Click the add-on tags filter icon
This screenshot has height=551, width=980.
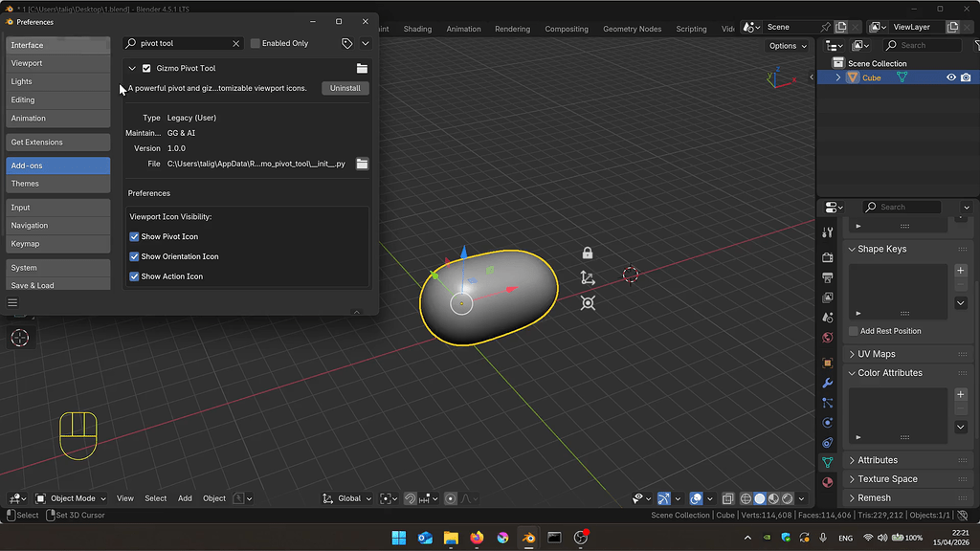[x=346, y=43]
